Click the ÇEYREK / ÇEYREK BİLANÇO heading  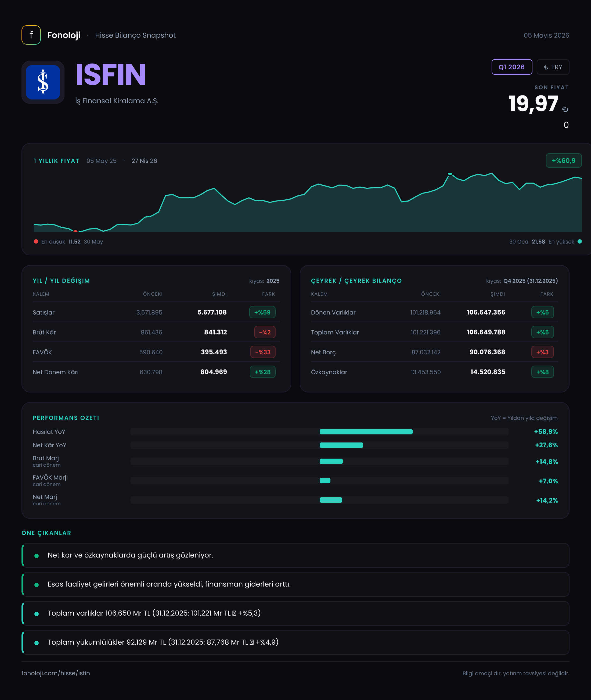point(356,281)
